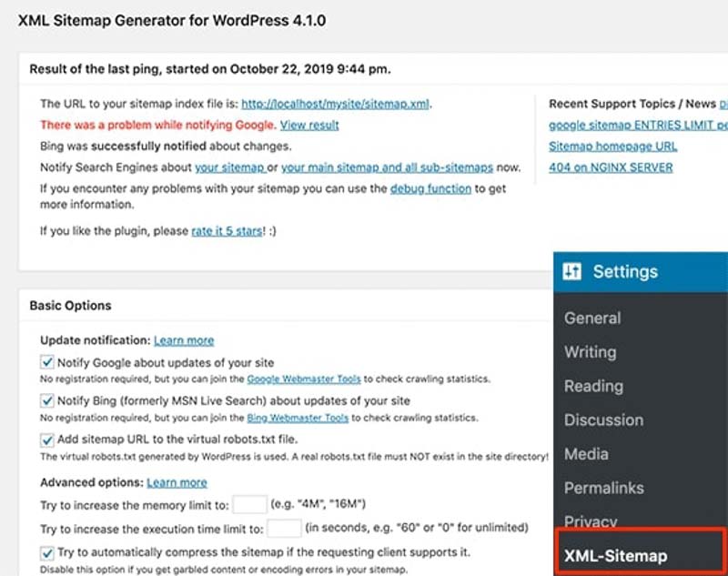The image size is (728, 576).
Task: Open Permalinks settings page
Action: point(603,489)
